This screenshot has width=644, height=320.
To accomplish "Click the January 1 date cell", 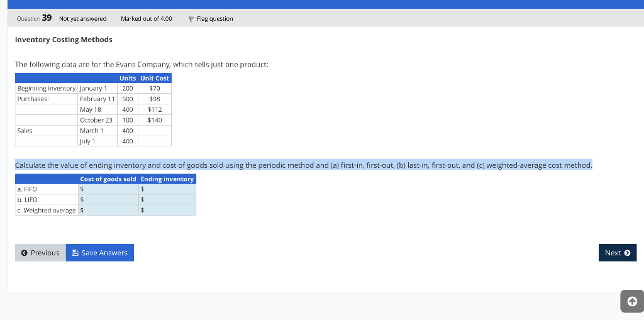I will point(97,88).
